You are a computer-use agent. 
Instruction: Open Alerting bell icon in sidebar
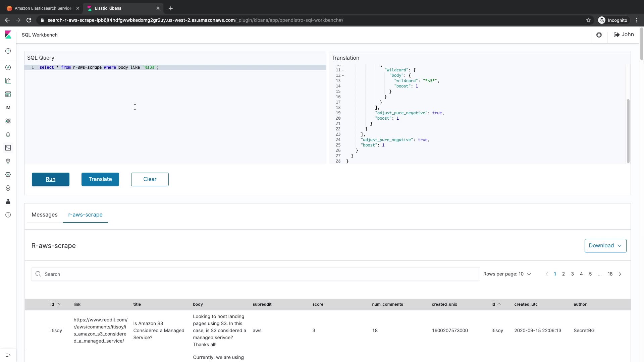pyautogui.click(x=8, y=134)
